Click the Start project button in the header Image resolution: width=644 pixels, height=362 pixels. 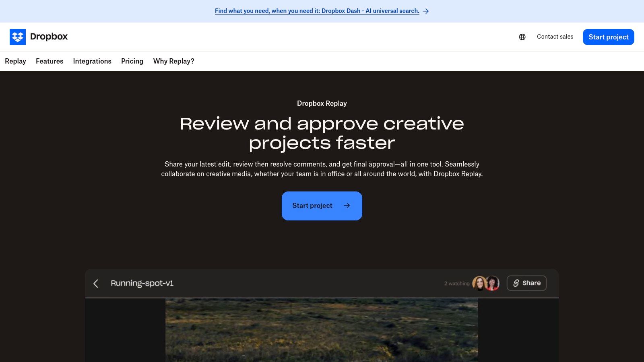click(608, 37)
